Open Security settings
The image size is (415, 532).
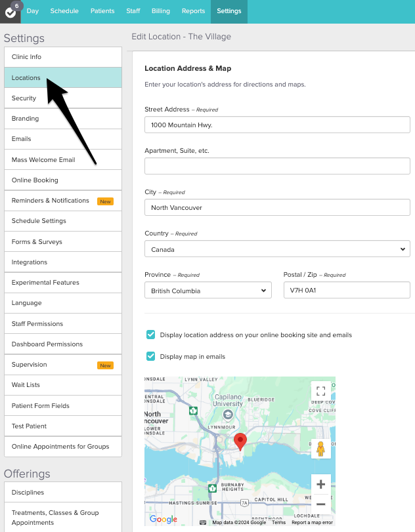(63, 98)
